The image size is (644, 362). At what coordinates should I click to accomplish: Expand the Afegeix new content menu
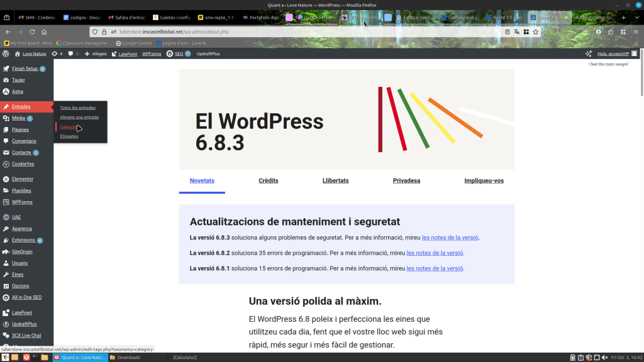tap(96, 54)
